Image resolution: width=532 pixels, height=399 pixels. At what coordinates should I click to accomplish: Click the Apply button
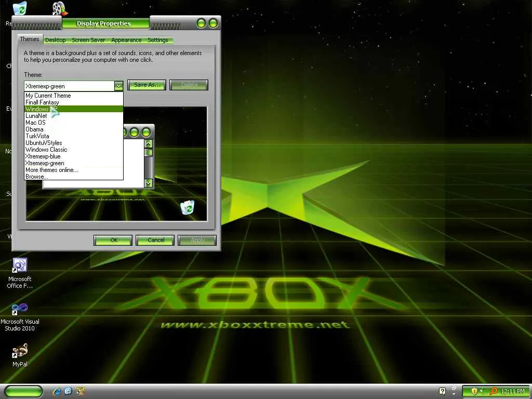click(x=197, y=240)
